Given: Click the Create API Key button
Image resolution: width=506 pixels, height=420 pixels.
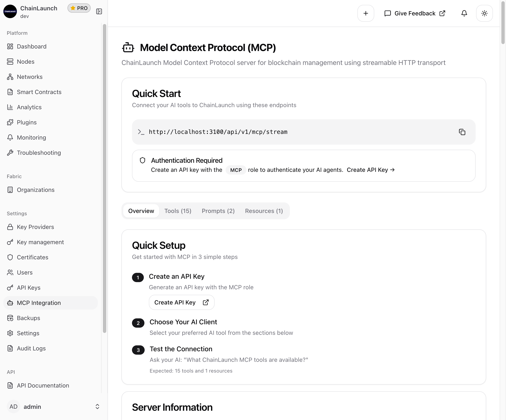Looking at the screenshot, I should click(x=182, y=302).
